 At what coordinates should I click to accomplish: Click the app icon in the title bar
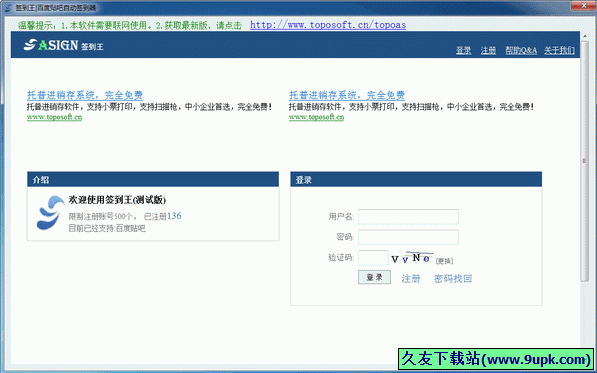(8, 8)
